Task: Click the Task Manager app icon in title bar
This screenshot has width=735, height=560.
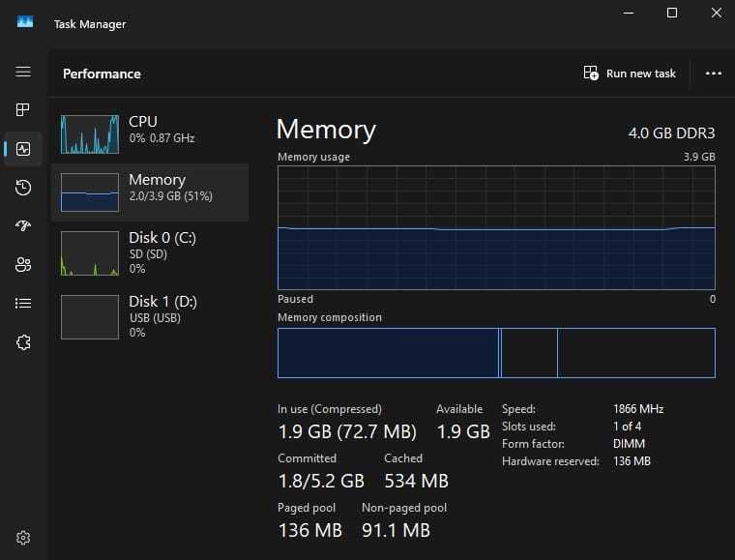Action: (24, 22)
